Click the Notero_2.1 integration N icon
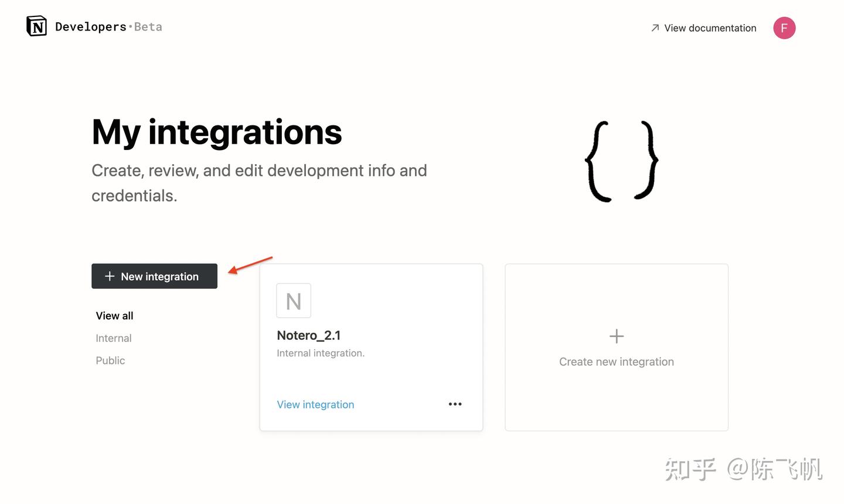 tap(294, 301)
